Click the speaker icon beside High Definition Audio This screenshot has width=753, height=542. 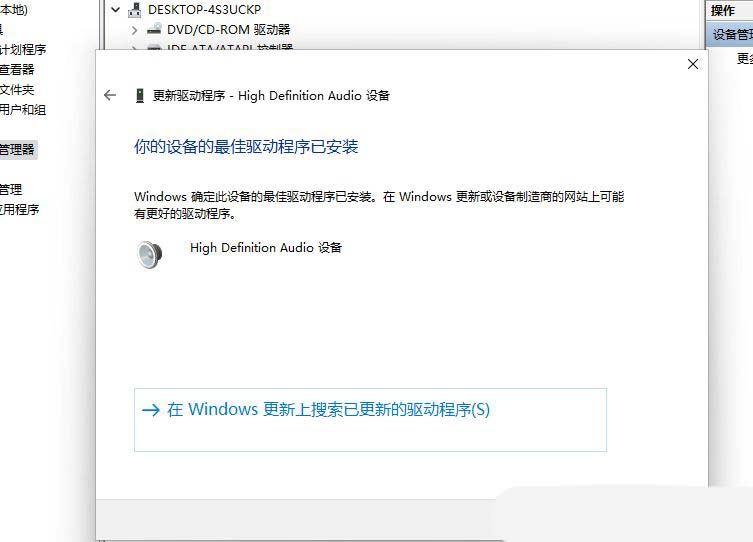[x=149, y=254]
